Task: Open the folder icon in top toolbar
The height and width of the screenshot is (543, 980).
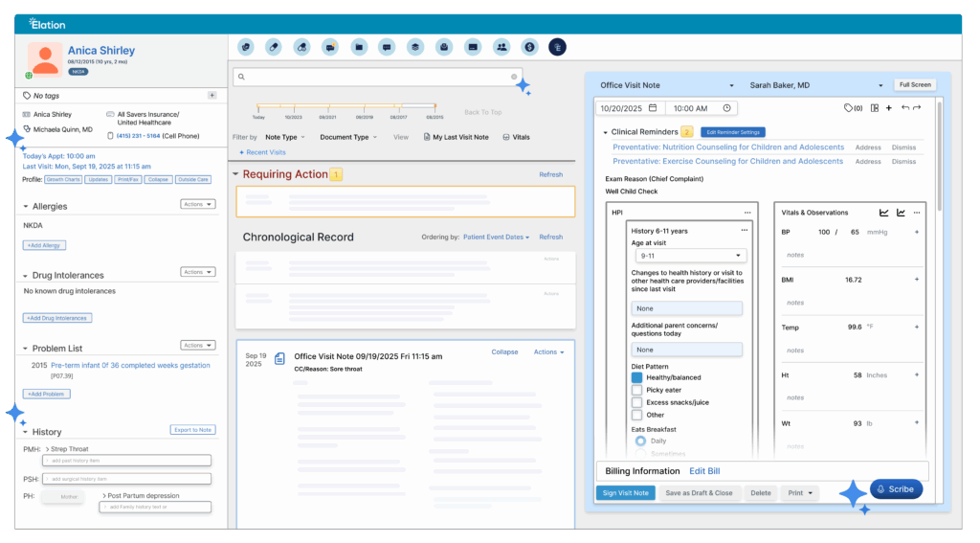Action: (x=359, y=46)
